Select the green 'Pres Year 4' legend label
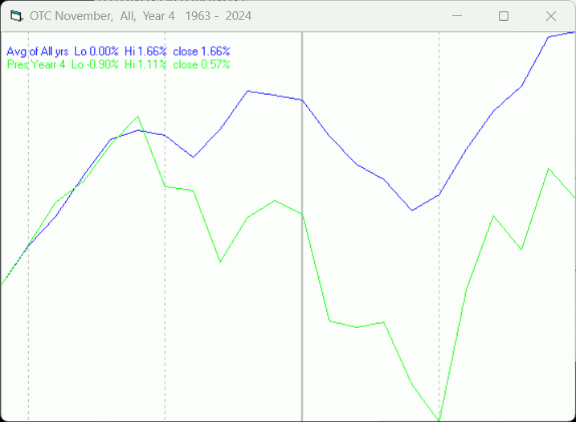 click(36, 65)
